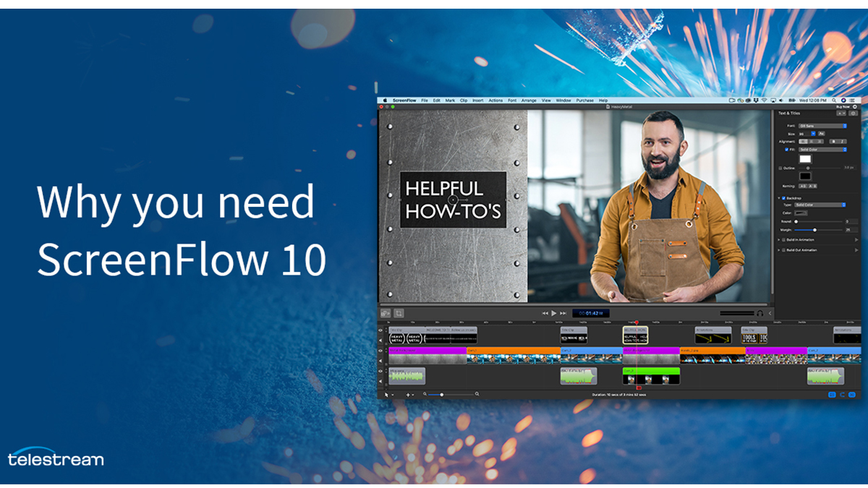Toggle the Fill checkbox
This screenshot has width=868, height=488.
(x=786, y=150)
